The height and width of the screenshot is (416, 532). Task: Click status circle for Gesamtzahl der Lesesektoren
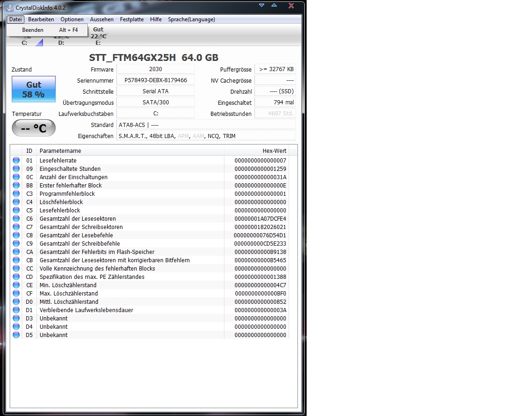16,218
